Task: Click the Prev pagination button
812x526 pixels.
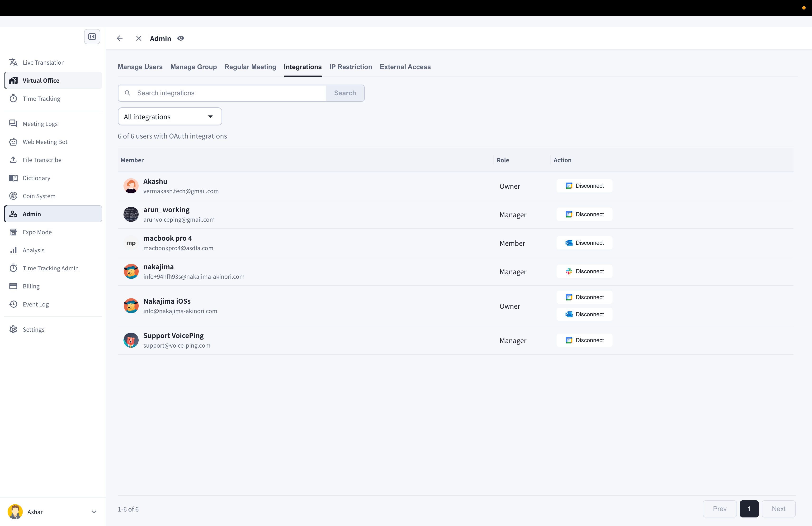Action: click(x=720, y=509)
